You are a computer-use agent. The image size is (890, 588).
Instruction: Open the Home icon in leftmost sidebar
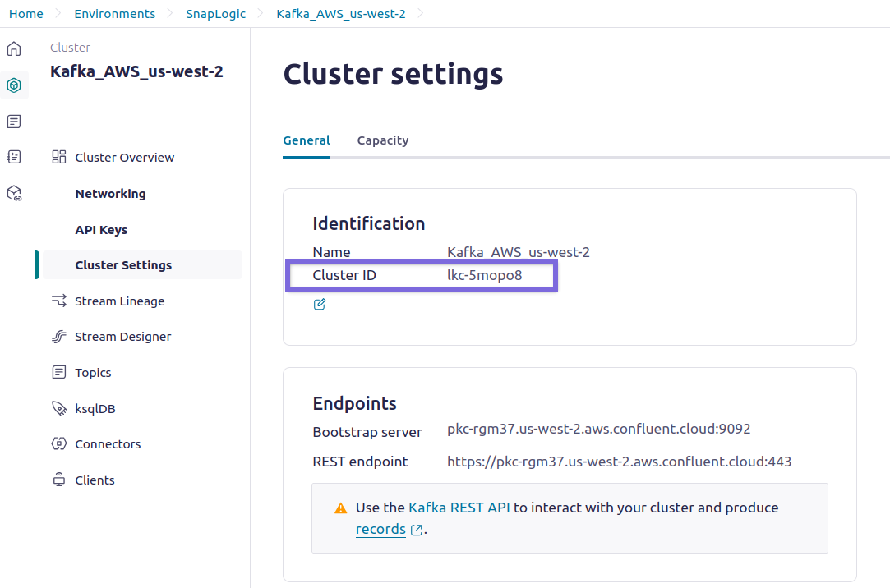[x=13, y=48]
